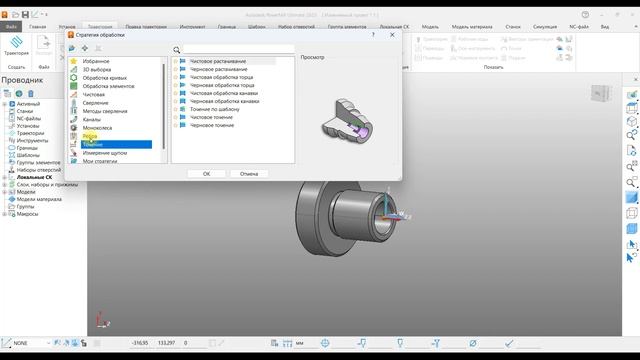Expand the Слои, наборы и прижимы node
The height and width of the screenshot is (360, 640).
(4, 185)
